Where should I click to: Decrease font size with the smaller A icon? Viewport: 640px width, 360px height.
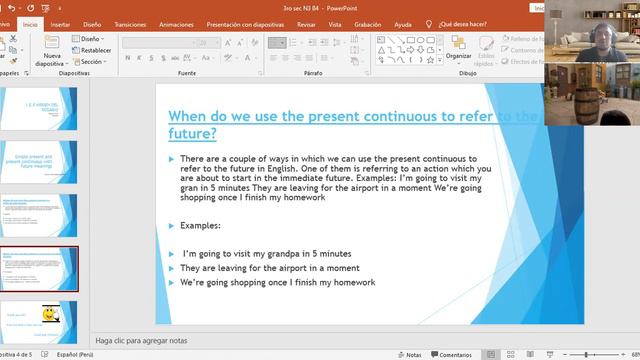240,42
